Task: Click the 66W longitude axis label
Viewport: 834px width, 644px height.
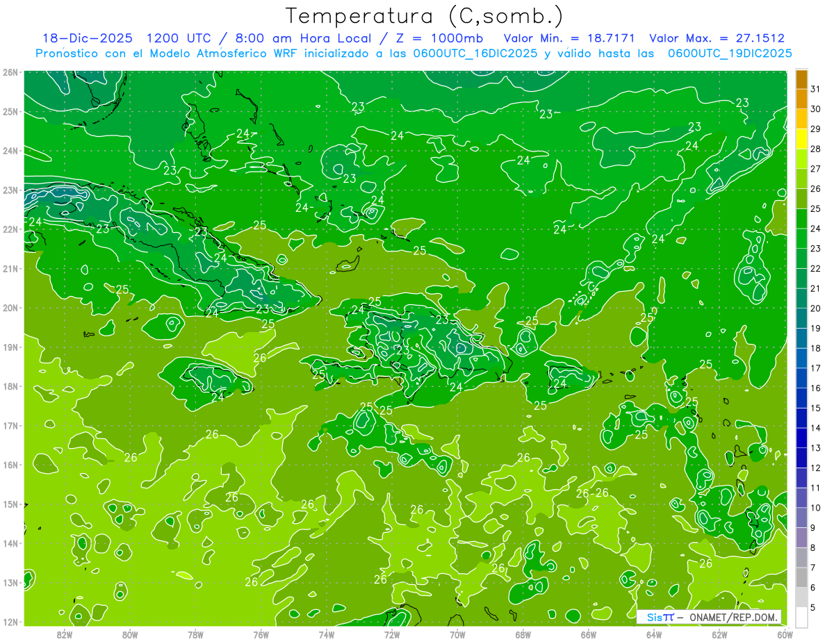Action: tap(589, 634)
